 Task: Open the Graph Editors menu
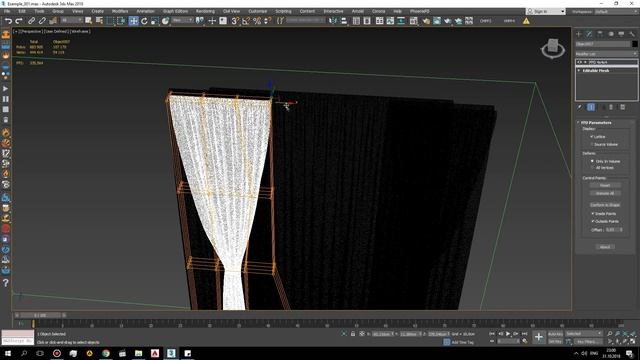click(x=176, y=11)
